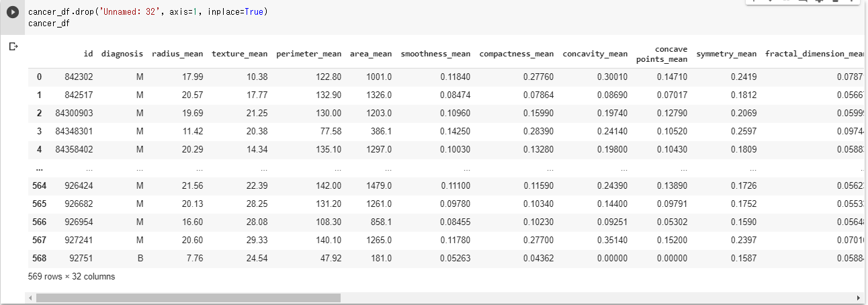Click the 'perimeter_mean' column header
This screenshot has height=305, width=868.
point(308,54)
